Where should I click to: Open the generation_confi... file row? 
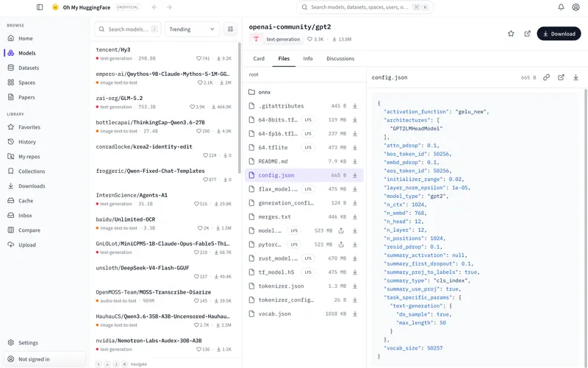[304, 203]
